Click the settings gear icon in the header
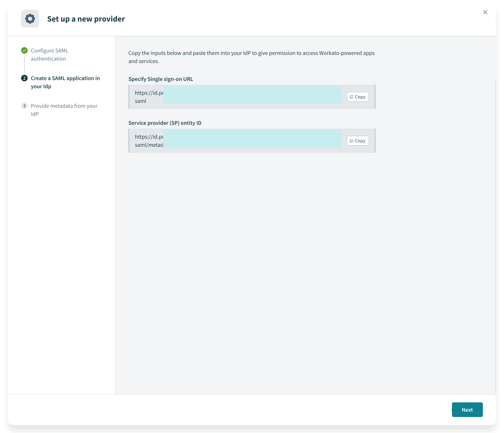Image resolution: width=504 pixels, height=433 pixels. pyautogui.click(x=30, y=18)
